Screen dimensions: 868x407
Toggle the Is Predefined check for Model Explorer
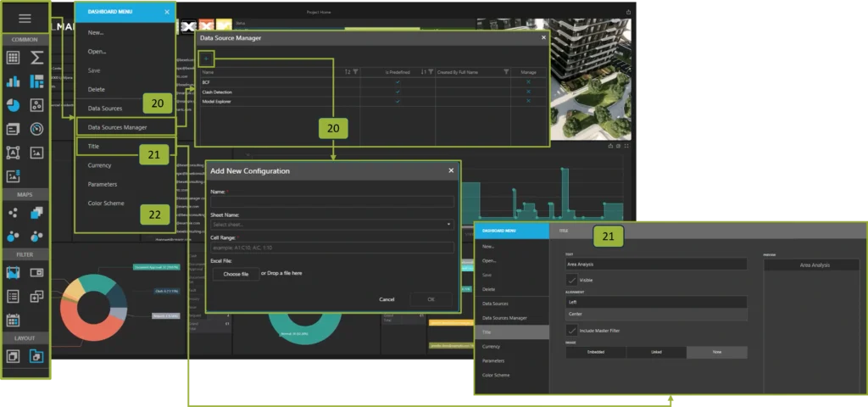click(x=398, y=102)
